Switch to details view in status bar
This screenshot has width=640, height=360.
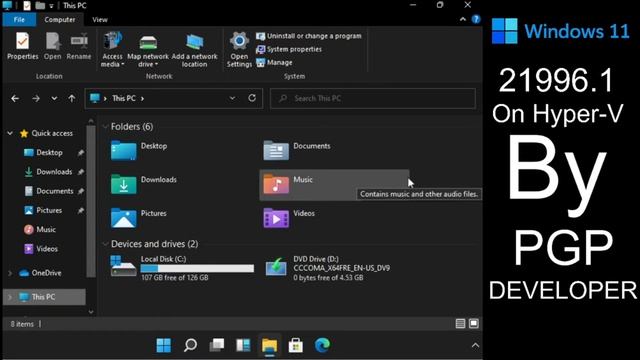[460, 324]
